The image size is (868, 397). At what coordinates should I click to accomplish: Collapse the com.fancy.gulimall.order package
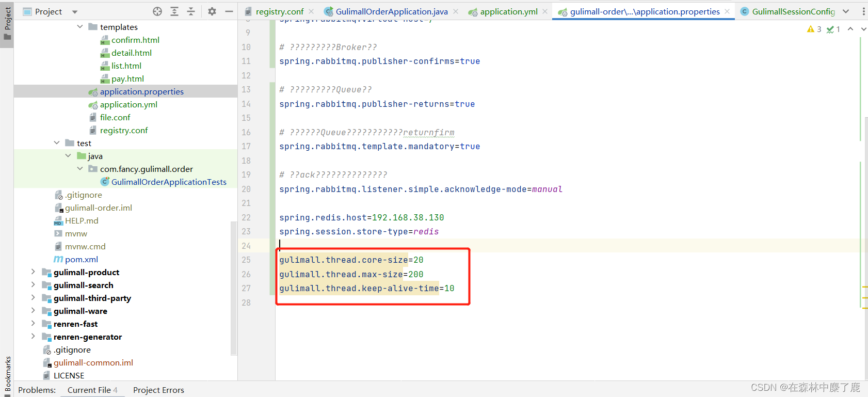[80, 168]
